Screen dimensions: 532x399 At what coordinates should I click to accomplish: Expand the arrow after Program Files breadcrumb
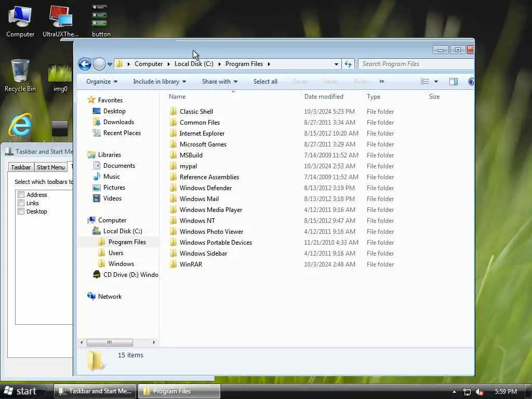pyautogui.click(x=269, y=64)
